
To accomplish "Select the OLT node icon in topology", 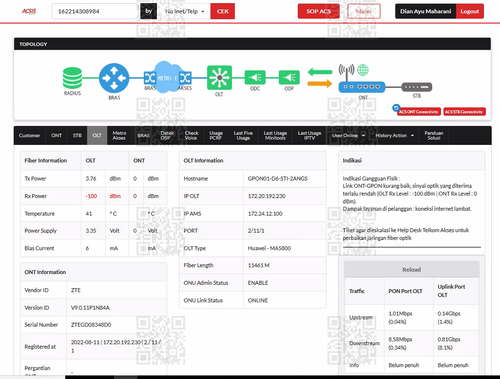I will [x=219, y=78].
